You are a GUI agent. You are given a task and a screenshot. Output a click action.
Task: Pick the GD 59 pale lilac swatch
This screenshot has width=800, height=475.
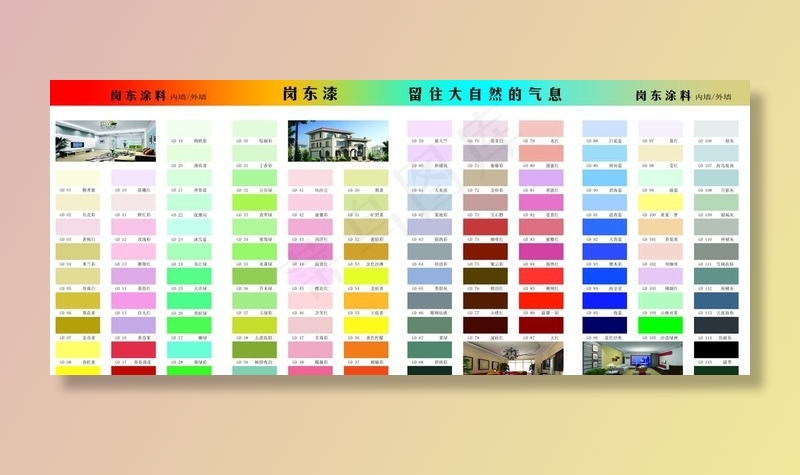pos(430,129)
